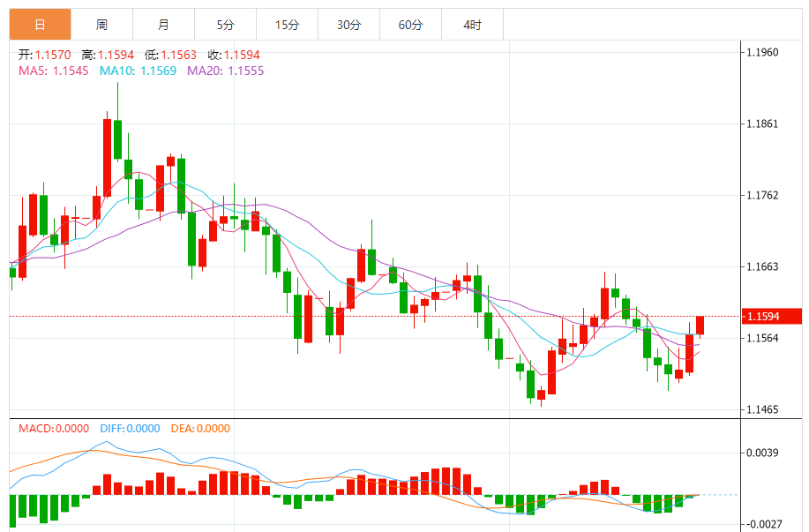Open the 60分 chart tab
The image size is (809, 532).
(411, 24)
